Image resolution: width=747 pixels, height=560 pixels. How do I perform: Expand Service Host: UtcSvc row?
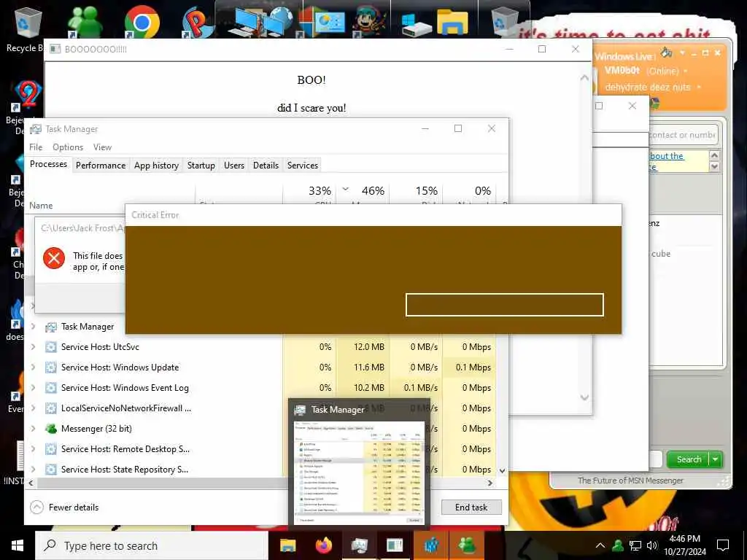point(33,346)
